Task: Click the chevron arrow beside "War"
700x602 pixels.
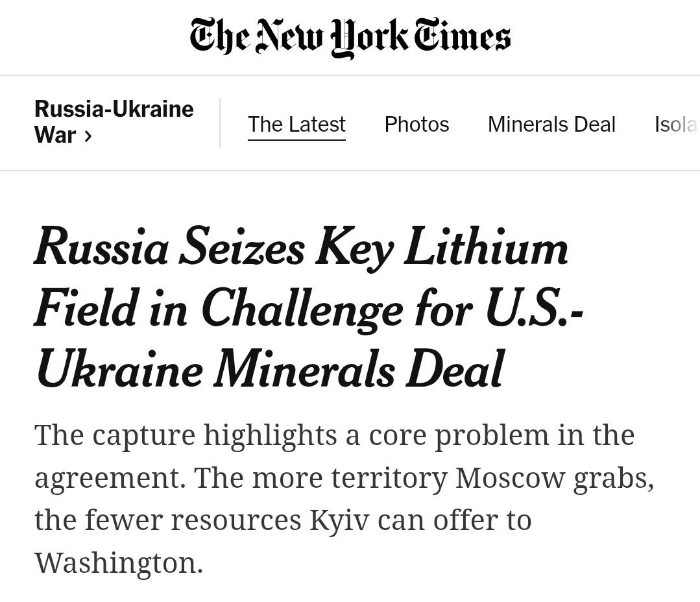Action: [x=88, y=136]
